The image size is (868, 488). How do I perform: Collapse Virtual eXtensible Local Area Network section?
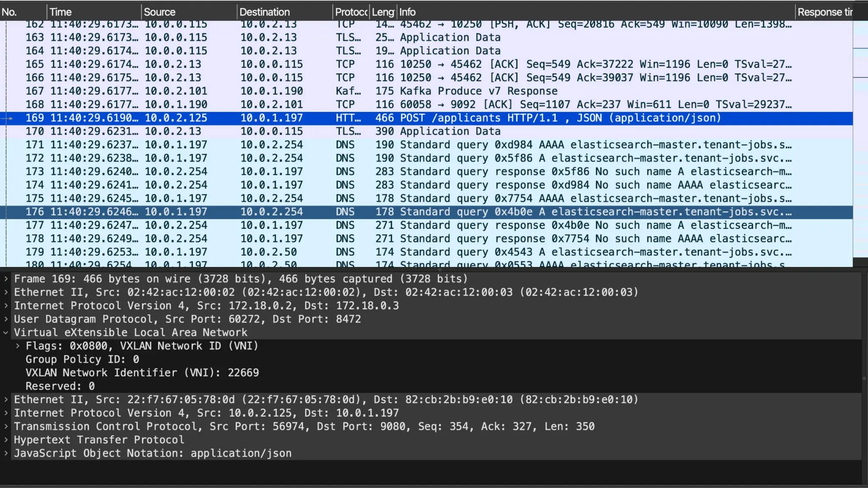coord(6,333)
